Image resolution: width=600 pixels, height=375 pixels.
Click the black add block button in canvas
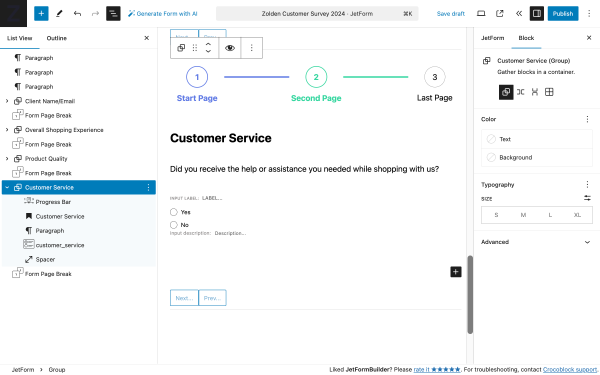click(x=455, y=272)
